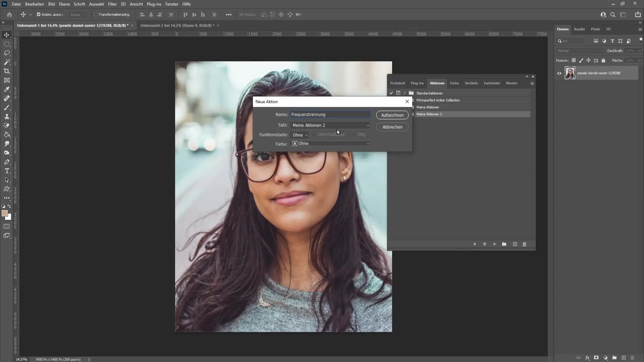Image resolution: width=644 pixels, height=362 pixels.
Task: Select the Frame tool
Action: [x=7, y=80]
